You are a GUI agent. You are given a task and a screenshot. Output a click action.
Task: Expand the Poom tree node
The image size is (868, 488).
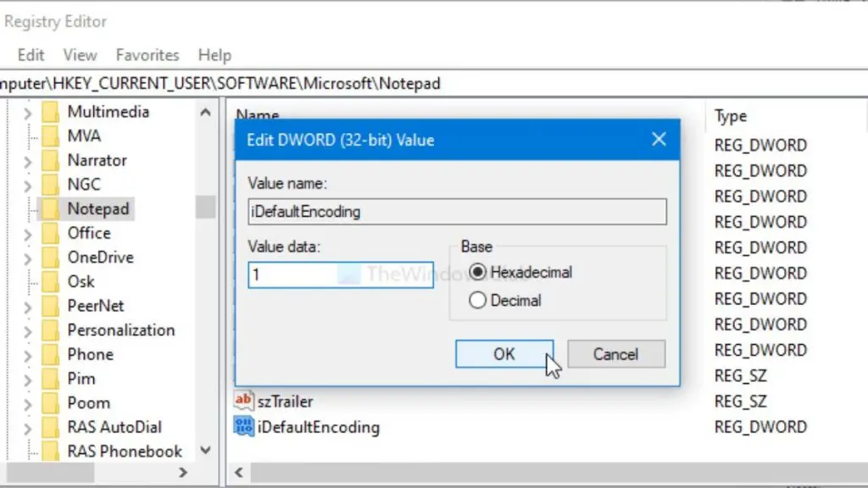[28, 404]
